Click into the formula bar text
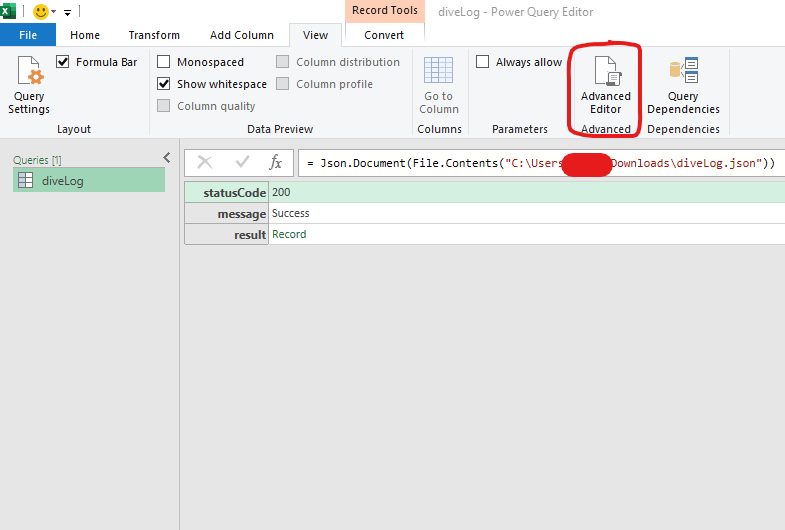Screen dimensions: 785x530 click(x=541, y=163)
